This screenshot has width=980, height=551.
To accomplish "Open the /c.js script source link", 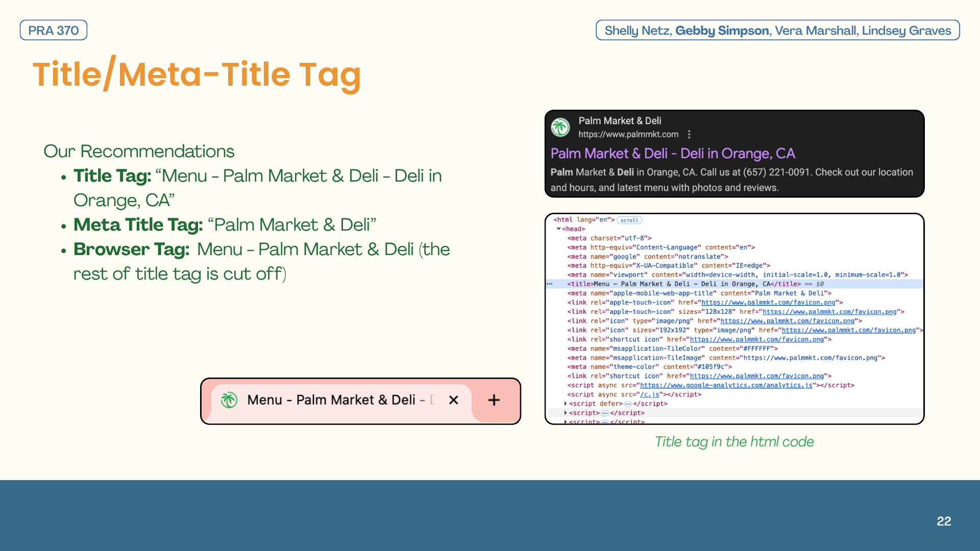I will (650, 394).
